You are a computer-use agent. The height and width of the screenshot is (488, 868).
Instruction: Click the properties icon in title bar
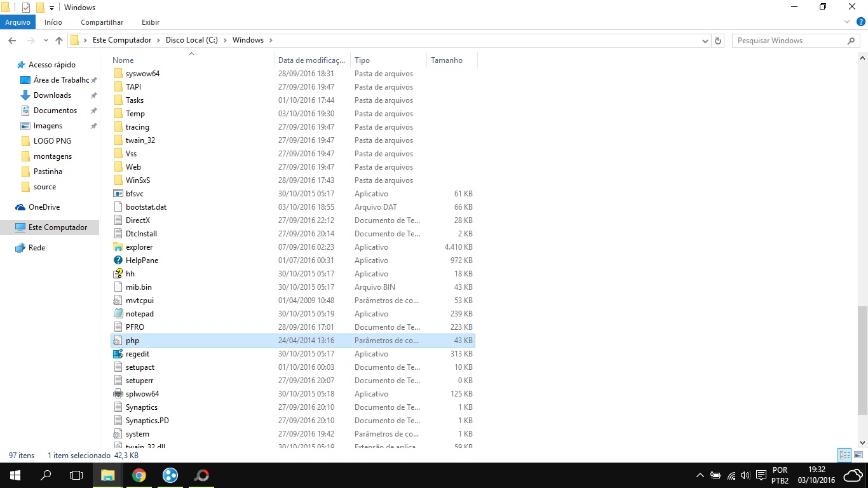click(x=26, y=8)
